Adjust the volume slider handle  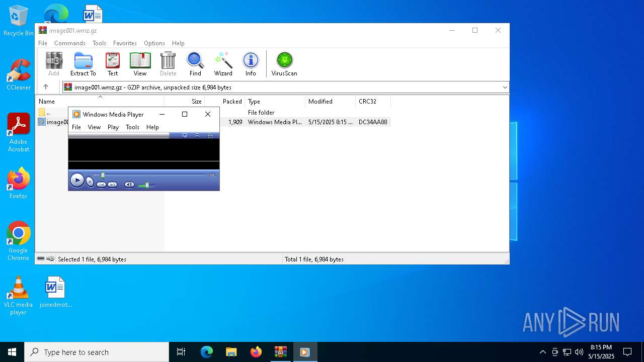147,185
